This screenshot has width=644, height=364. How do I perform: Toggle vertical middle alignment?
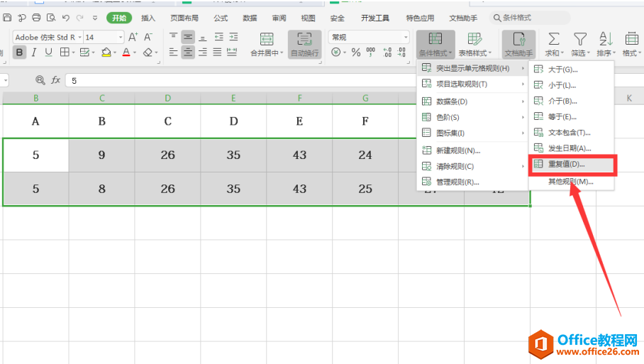point(188,37)
